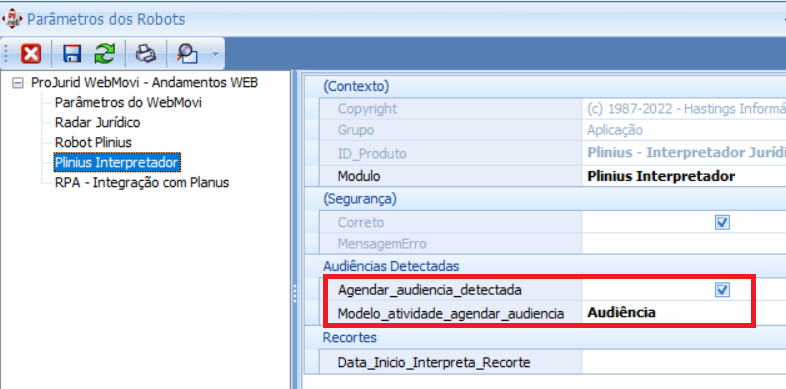The image size is (786, 389).
Task: Click the empty MensagemErro value field
Action: (684, 244)
